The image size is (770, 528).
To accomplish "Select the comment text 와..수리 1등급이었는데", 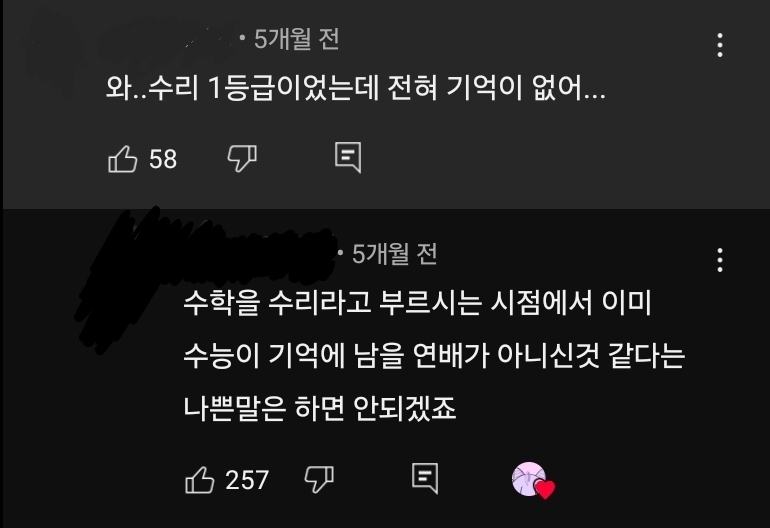I will click(243, 89).
